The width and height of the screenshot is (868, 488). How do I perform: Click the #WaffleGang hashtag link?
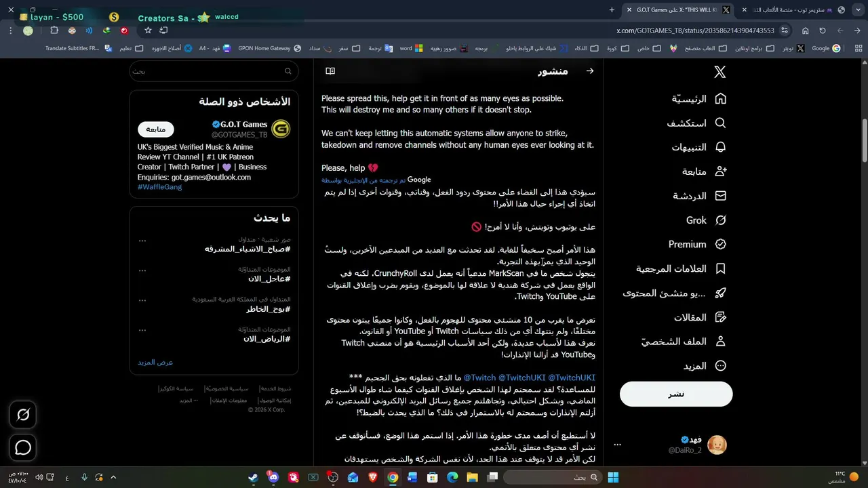pos(159,187)
